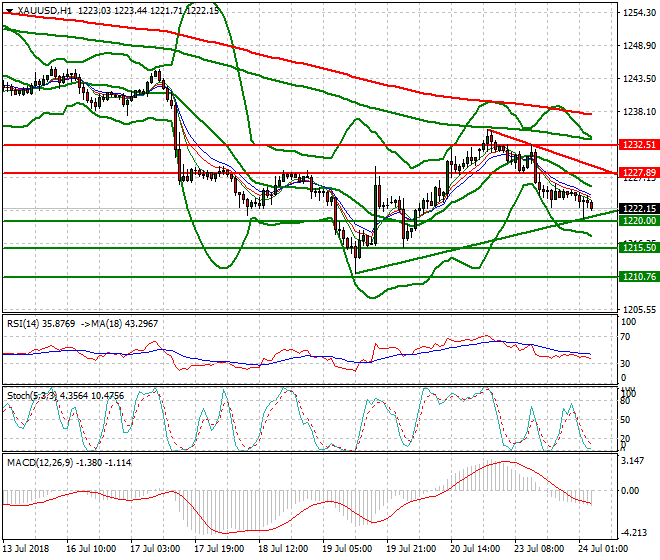Click the chart dropdown triangle beside XAUUSD,H1

[x=10, y=11]
